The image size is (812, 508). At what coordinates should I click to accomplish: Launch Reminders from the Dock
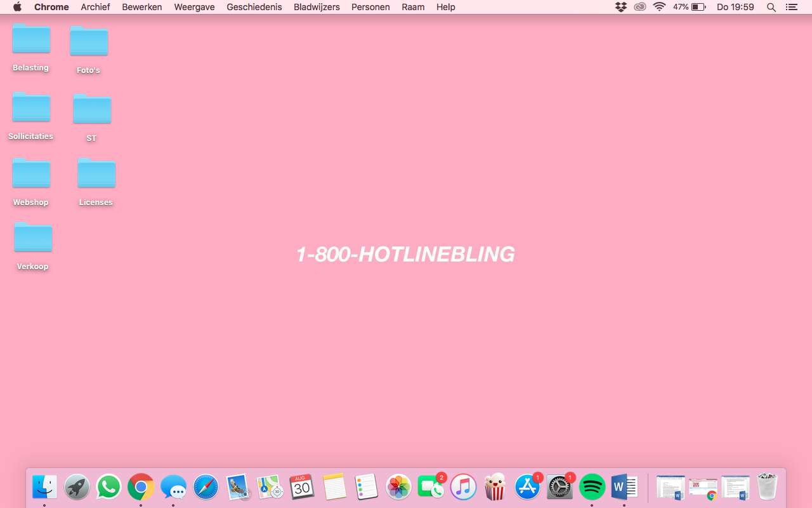(367, 487)
